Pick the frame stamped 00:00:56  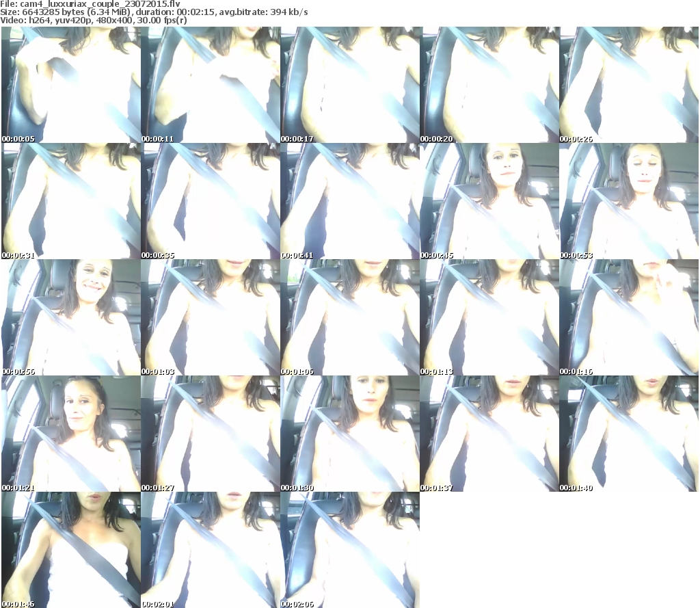[71, 317]
